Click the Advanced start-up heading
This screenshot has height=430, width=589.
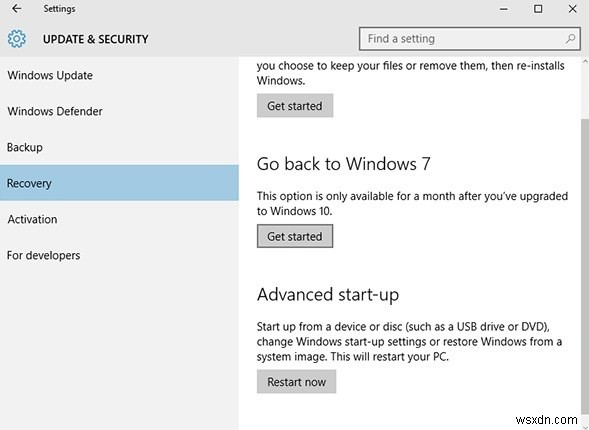click(x=328, y=295)
